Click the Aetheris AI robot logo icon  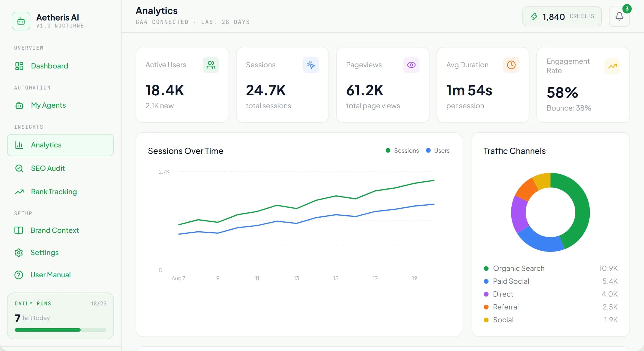pos(21,21)
